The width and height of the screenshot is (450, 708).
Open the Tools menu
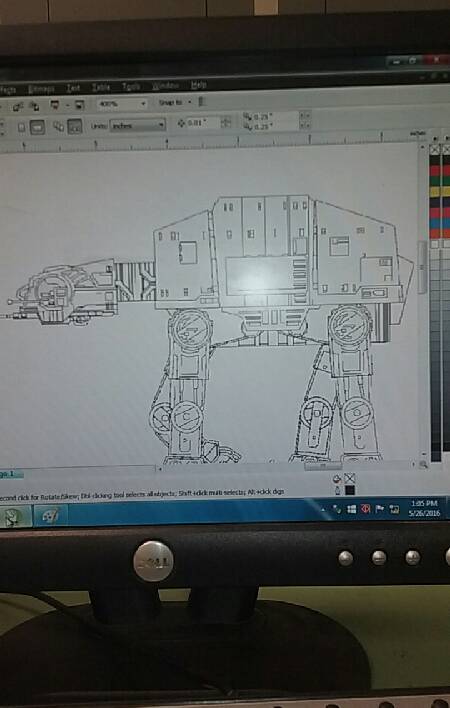131,86
